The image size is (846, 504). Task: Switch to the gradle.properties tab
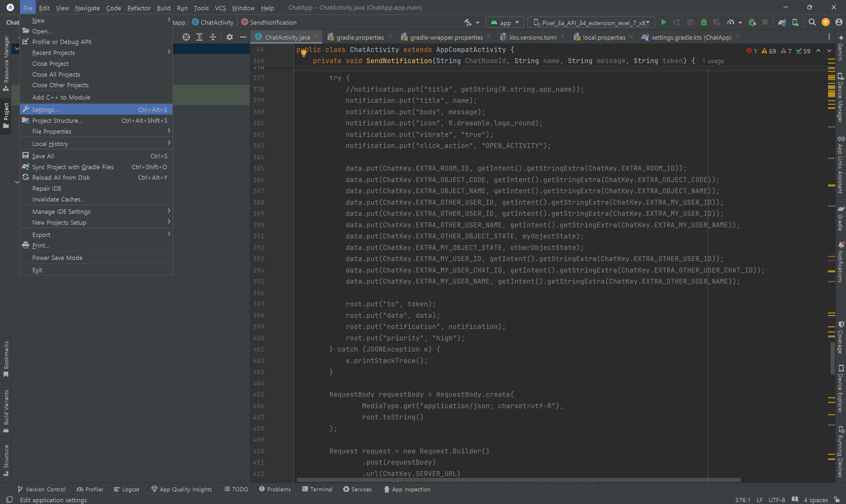360,37
